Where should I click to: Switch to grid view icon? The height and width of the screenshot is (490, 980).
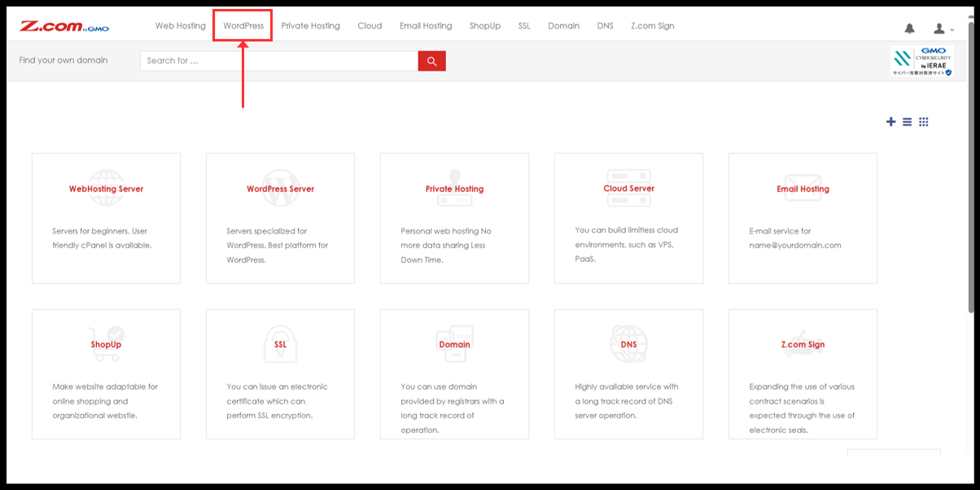pos(924,122)
